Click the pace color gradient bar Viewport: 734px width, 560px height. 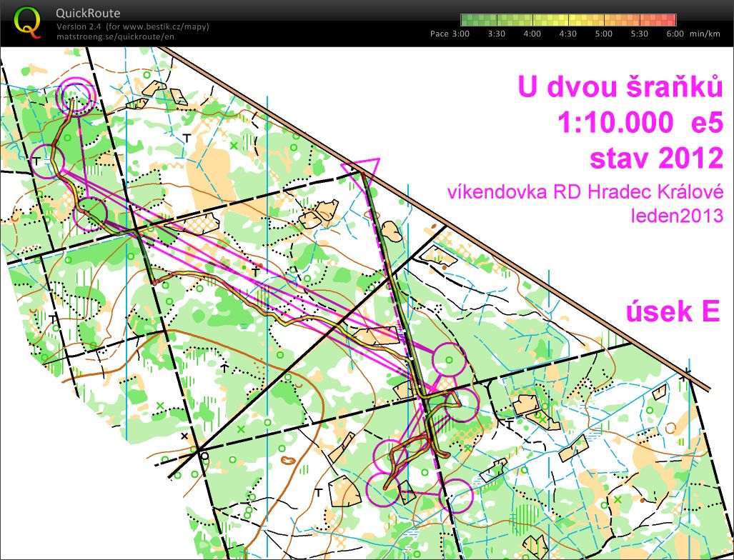point(568,20)
